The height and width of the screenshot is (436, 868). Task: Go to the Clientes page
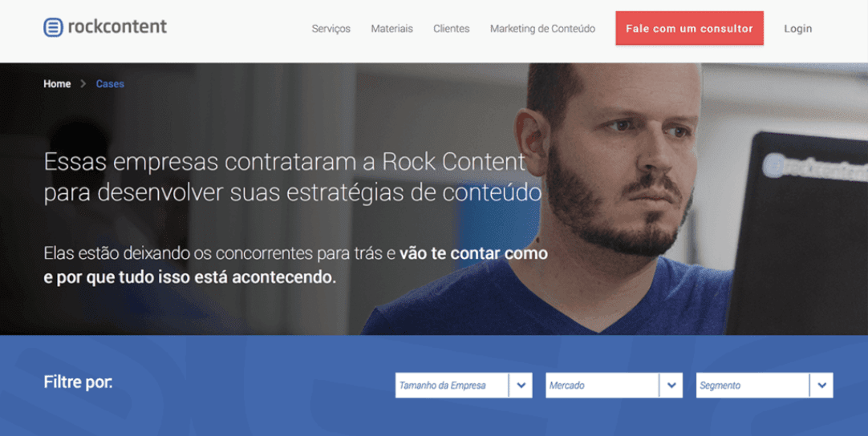451,29
